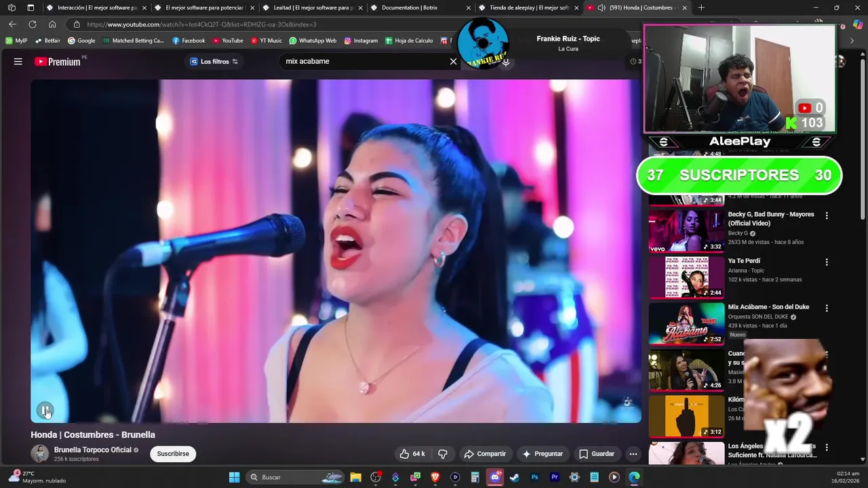Click the Preguntar button
Image resolution: width=868 pixels, height=488 pixels.
coord(542,454)
